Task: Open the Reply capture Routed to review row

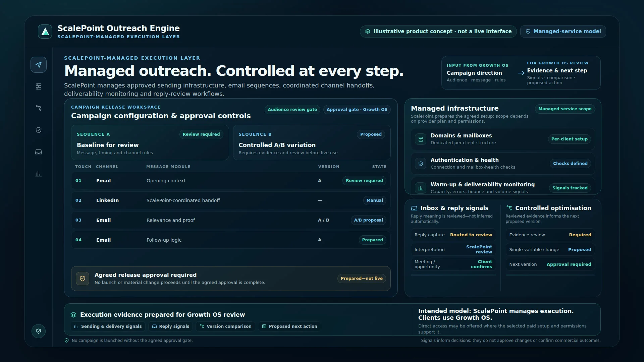Action: (453, 235)
